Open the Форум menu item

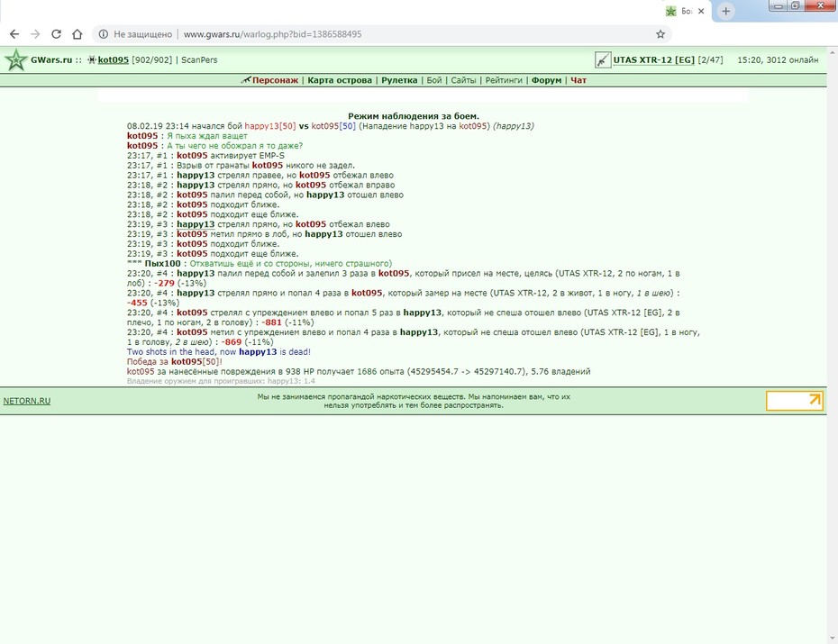click(546, 80)
